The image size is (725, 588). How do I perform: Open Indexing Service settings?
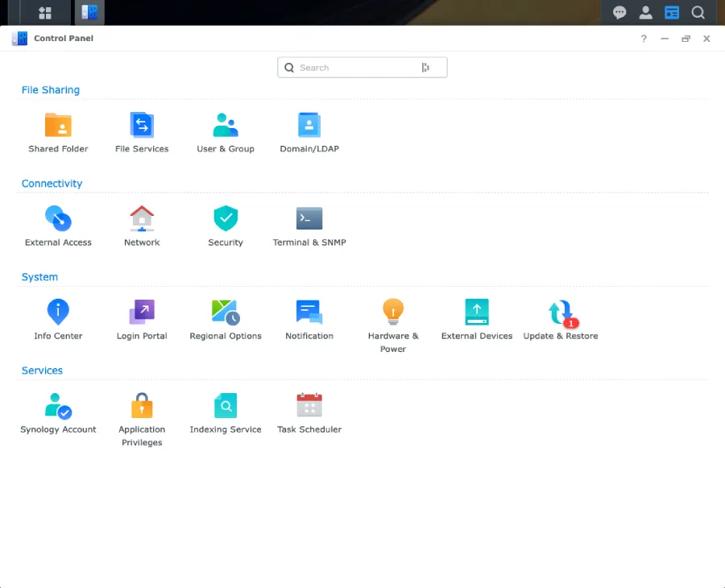tap(226, 413)
